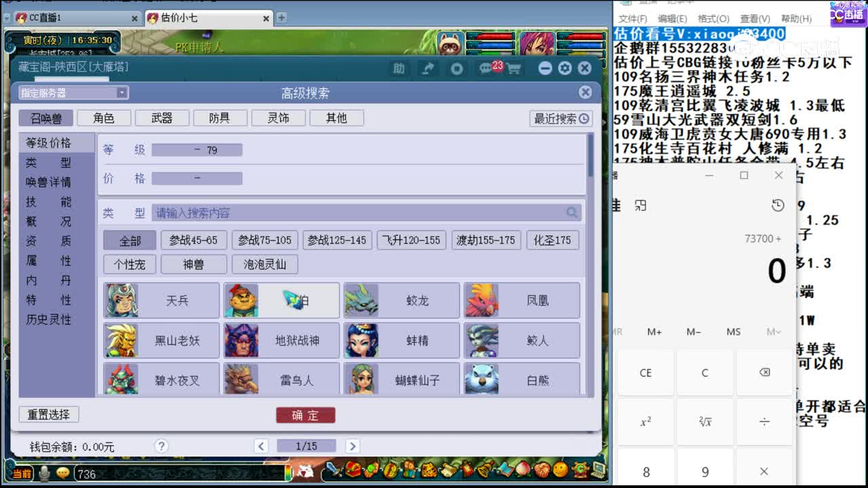Switch to the 灵饰 tab
Screen dimensions: 868x488
tap(278, 118)
